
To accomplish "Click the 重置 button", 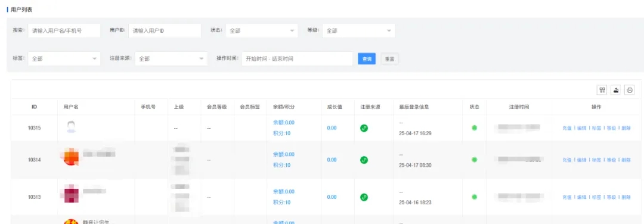I will (x=390, y=58).
